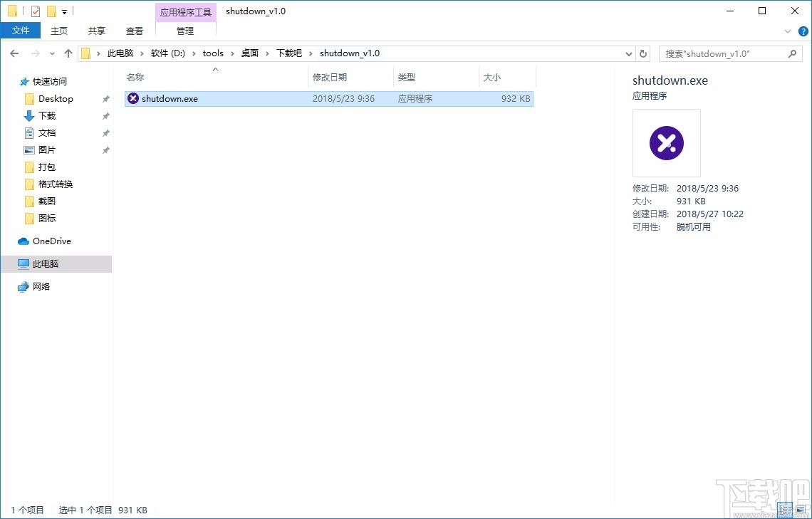
Task: Click the search box for shutdown_v1.0
Action: (x=719, y=53)
